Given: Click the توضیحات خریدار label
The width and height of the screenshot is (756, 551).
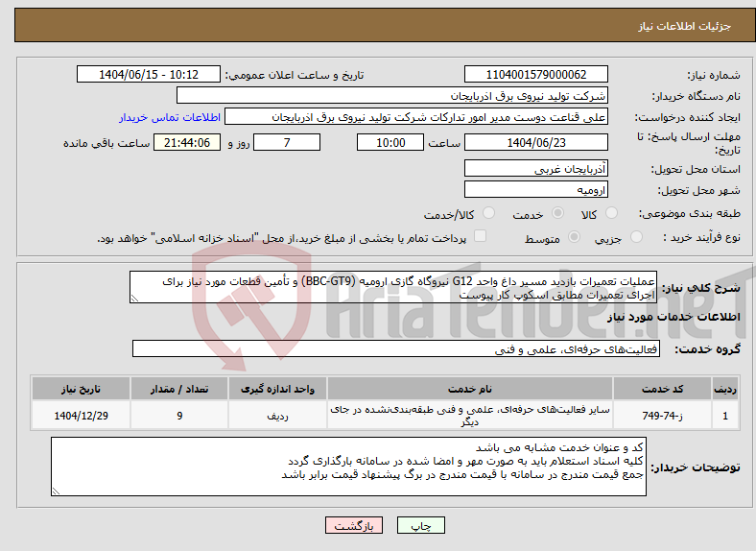Looking at the screenshot, I should click(696, 467).
